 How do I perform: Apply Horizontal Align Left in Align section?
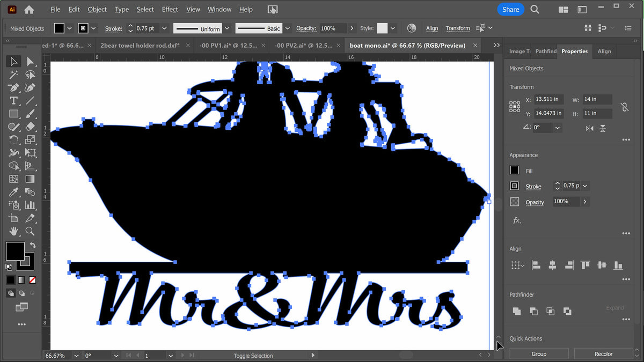click(x=536, y=265)
